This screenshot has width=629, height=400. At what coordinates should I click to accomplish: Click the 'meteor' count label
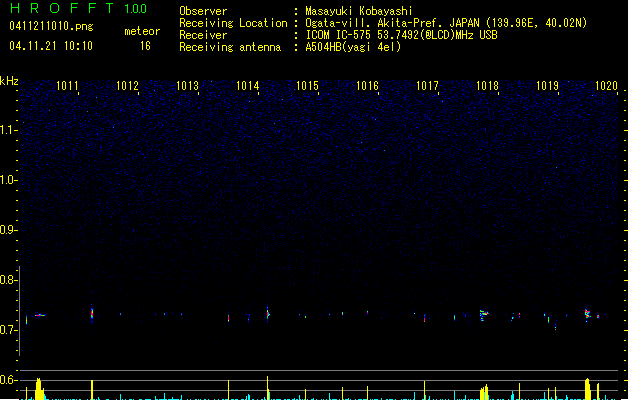(x=142, y=31)
